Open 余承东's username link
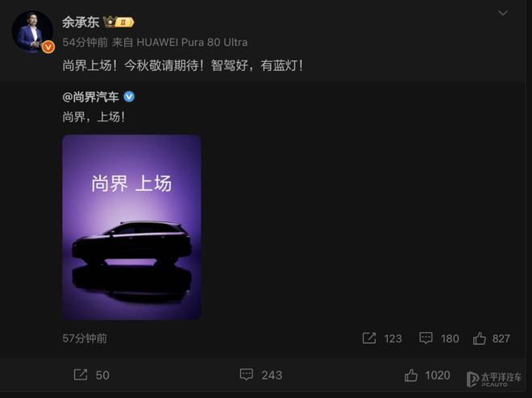This screenshot has height=398, width=532. [81, 23]
